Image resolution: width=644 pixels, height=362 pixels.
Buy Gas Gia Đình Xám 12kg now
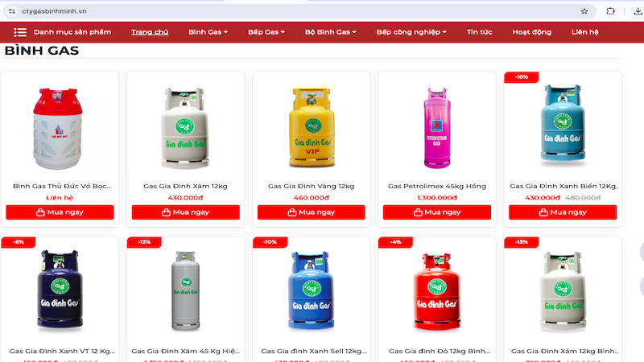tap(186, 212)
